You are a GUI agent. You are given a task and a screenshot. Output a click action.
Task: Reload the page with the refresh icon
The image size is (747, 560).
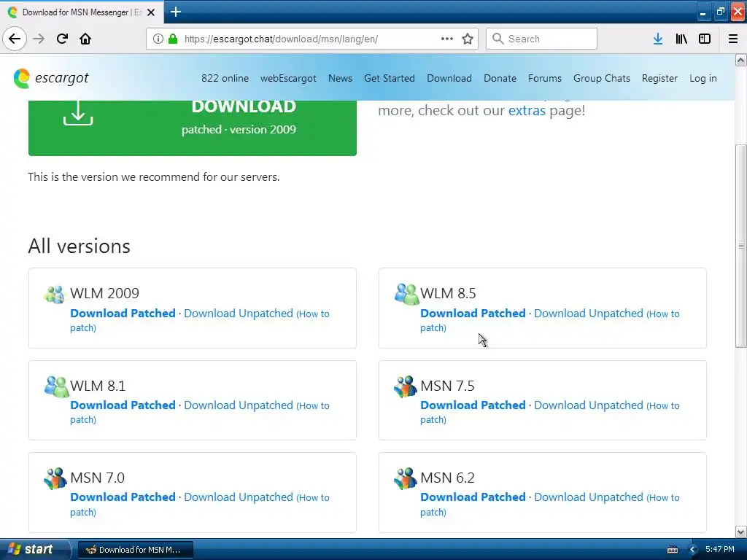(x=62, y=39)
